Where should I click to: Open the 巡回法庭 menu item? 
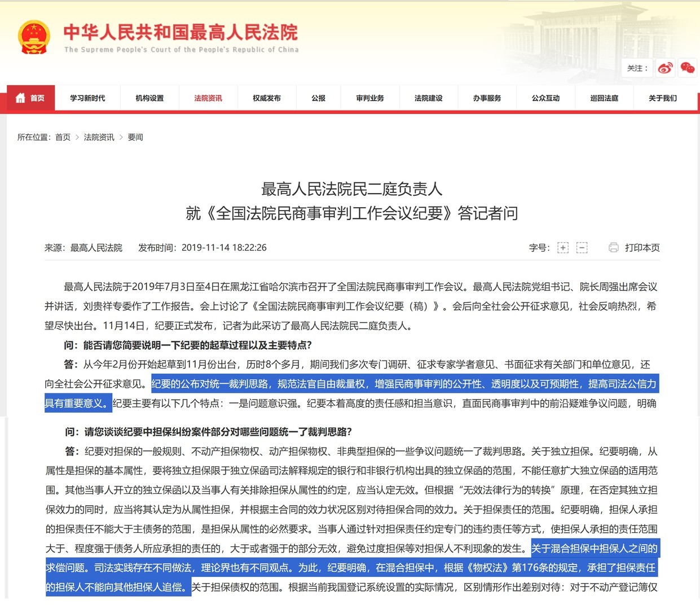tap(604, 98)
